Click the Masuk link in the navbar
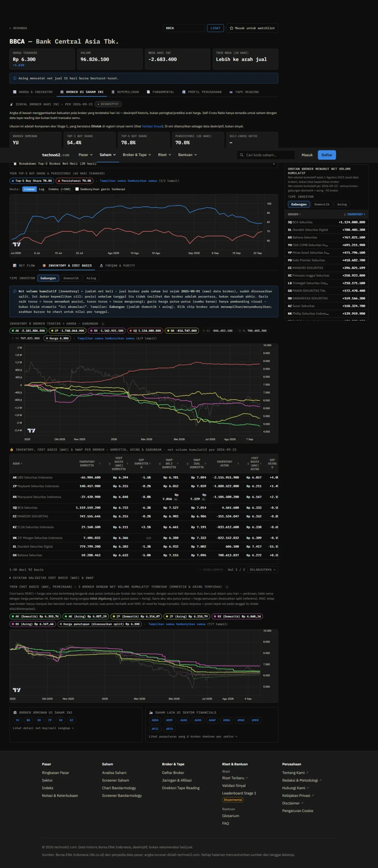Screen dimensions: 378x868 tap(307, 155)
